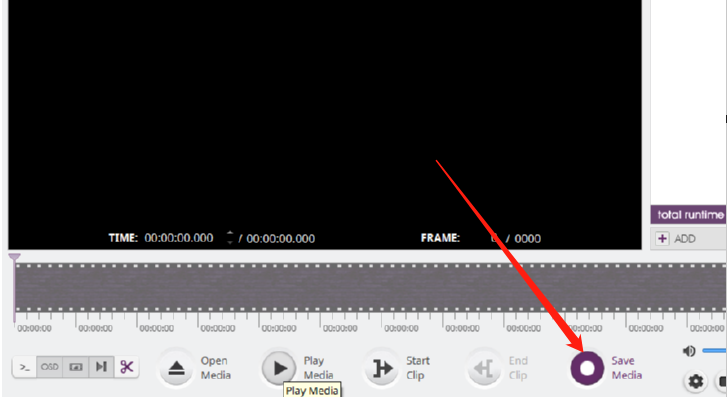
Task: Mark the clip end with End Clip
Action: point(485,368)
